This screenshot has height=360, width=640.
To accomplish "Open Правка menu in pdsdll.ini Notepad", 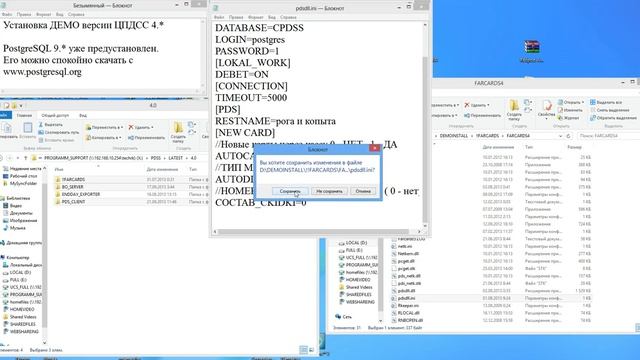I will point(236,18).
